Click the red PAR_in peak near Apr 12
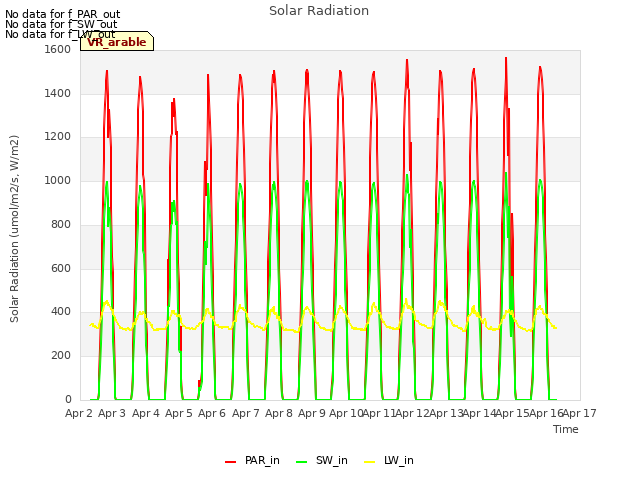 click(x=407, y=60)
